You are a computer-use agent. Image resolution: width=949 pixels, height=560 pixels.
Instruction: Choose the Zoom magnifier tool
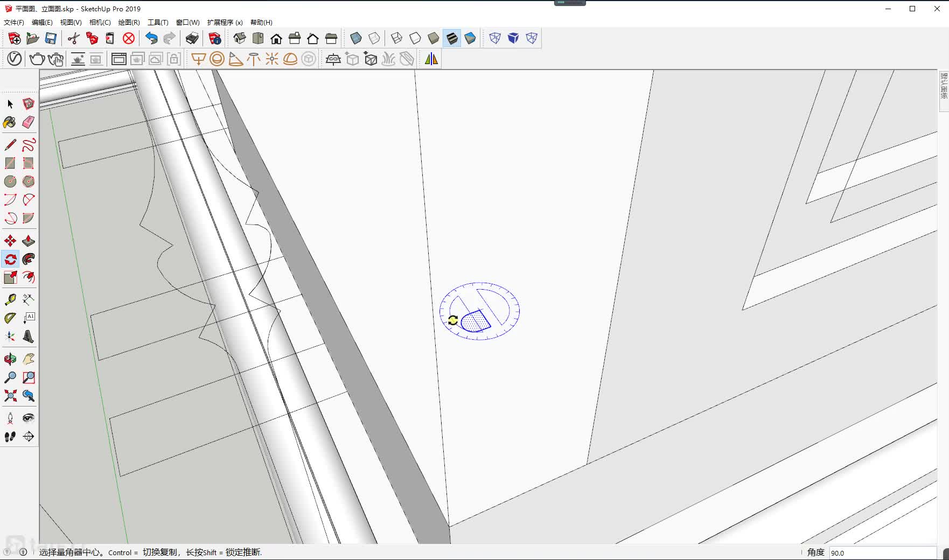click(10, 377)
